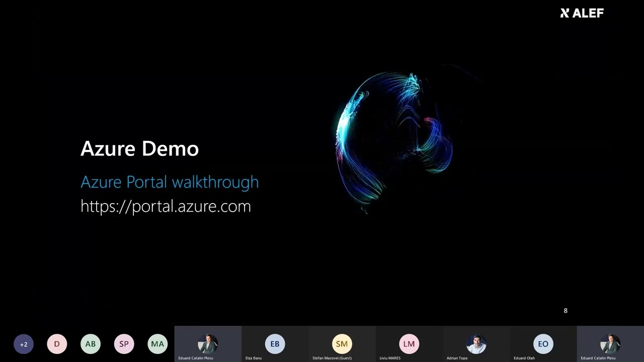
Task: Select the MA participant avatar
Action: click(157, 344)
